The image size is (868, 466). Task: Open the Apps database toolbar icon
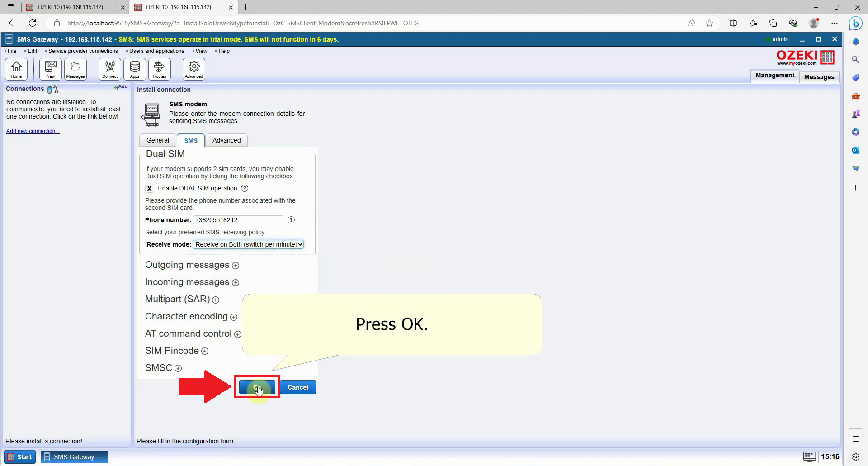(x=135, y=69)
